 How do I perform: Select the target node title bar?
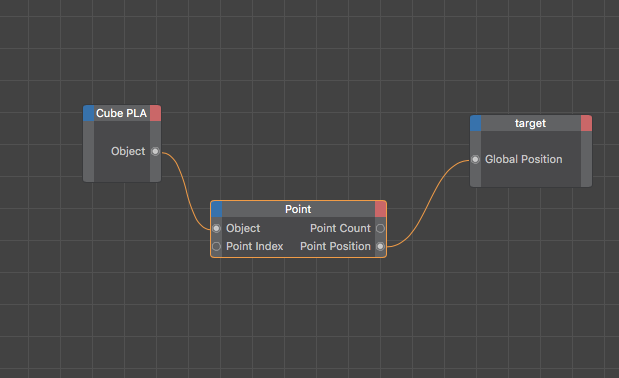[531, 123]
